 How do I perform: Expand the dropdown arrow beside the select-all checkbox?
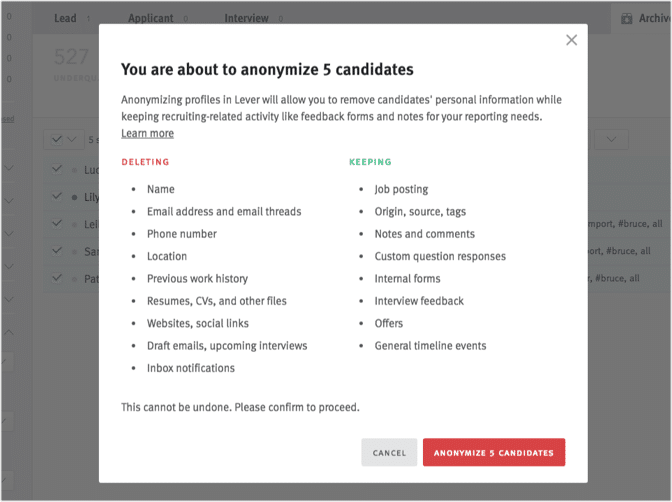point(72,139)
